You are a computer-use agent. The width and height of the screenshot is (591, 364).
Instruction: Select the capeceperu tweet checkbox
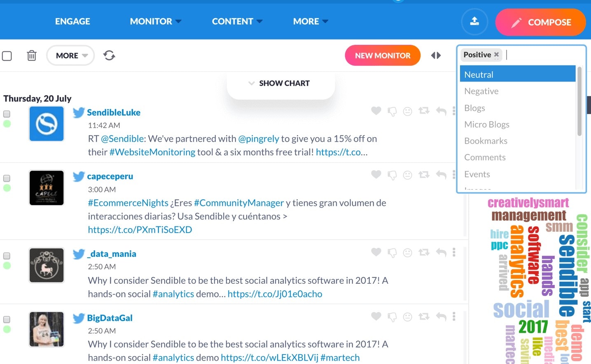(x=7, y=178)
